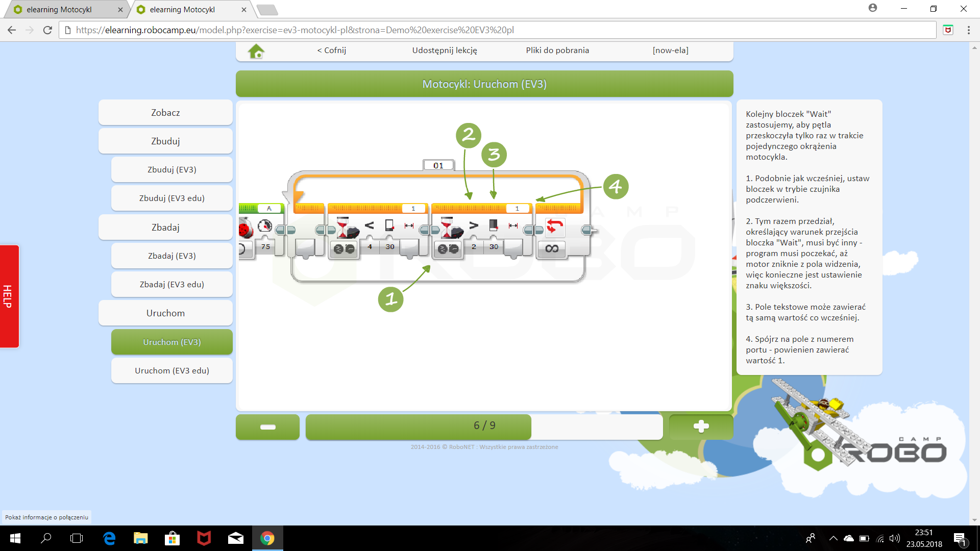The image size is (980, 551).
Task: Click the [now-ela] user menu item
Action: [x=670, y=51]
